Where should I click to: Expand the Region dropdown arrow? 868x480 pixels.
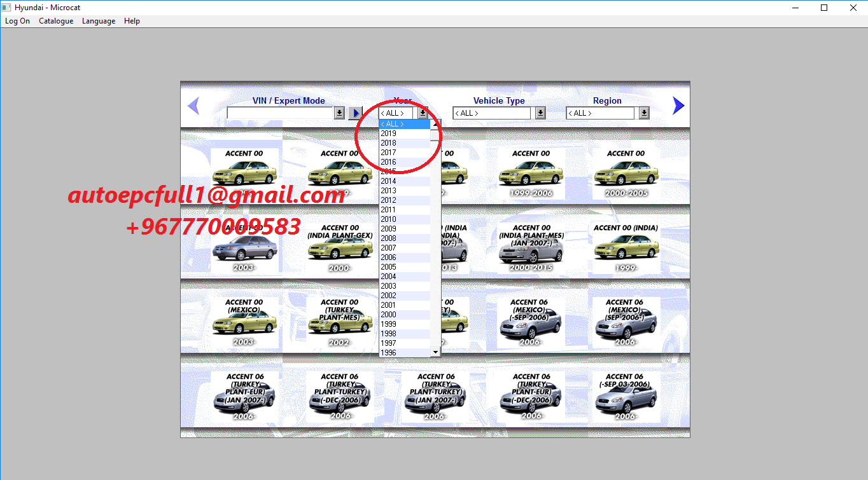coord(644,113)
